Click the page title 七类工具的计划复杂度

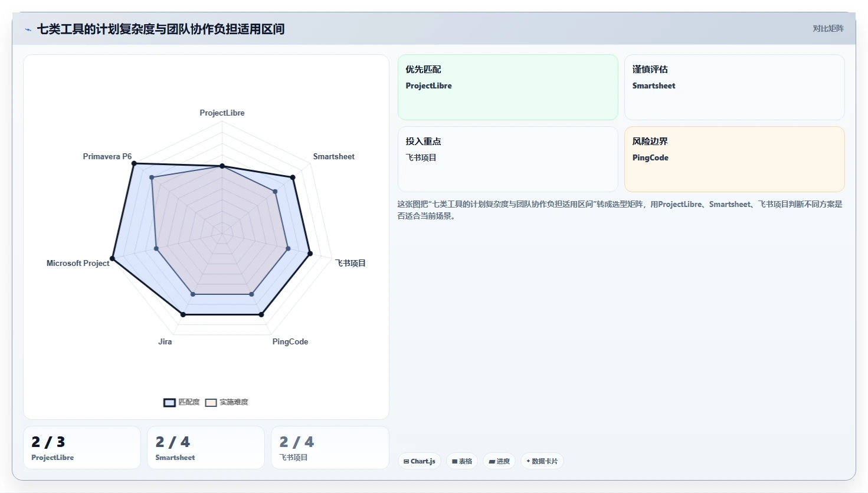[161, 29]
